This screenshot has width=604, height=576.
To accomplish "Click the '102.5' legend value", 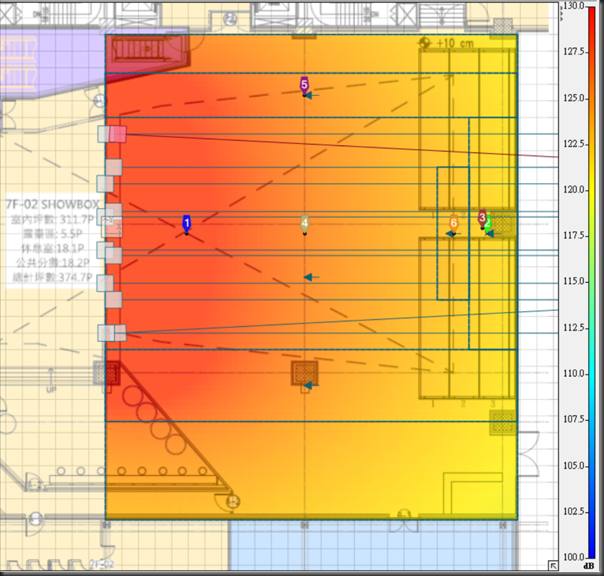I will pyautogui.click(x=574, y=511).
